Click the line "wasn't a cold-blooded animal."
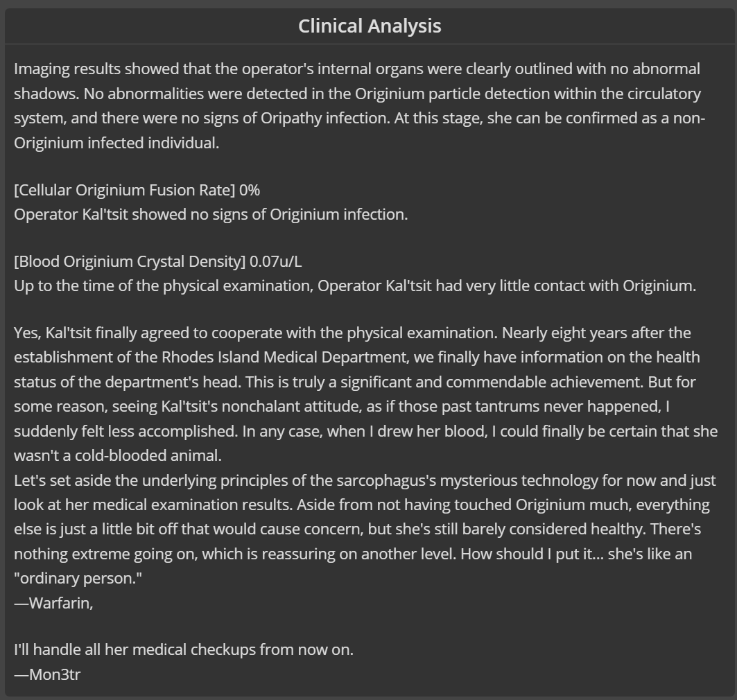This screenshot has height=700, width=737. 117,455
